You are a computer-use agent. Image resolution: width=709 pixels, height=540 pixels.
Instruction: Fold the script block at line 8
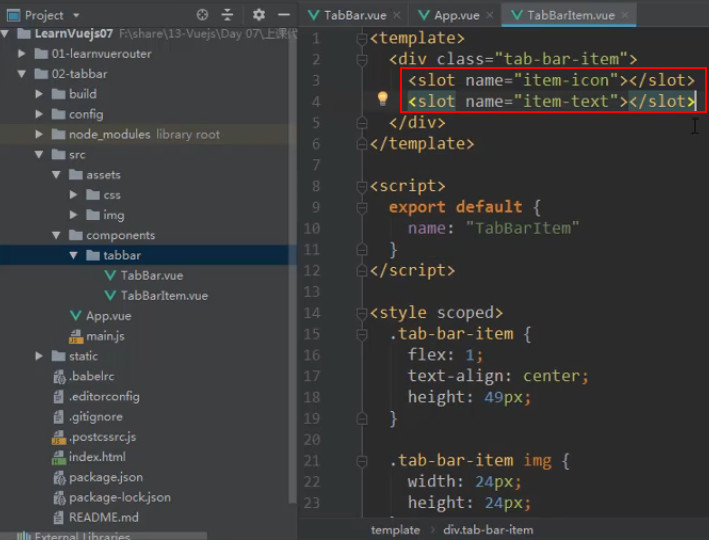pos(361,187)
